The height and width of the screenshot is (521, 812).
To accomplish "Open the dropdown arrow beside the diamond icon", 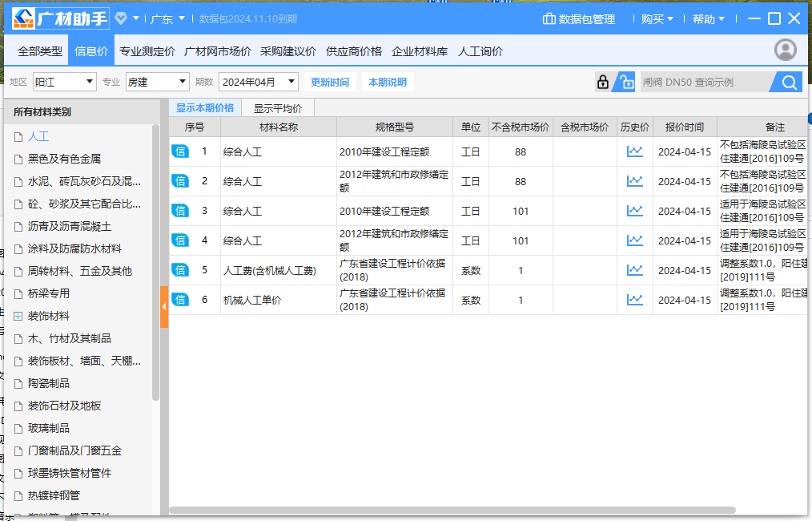I will coord(135,18).
